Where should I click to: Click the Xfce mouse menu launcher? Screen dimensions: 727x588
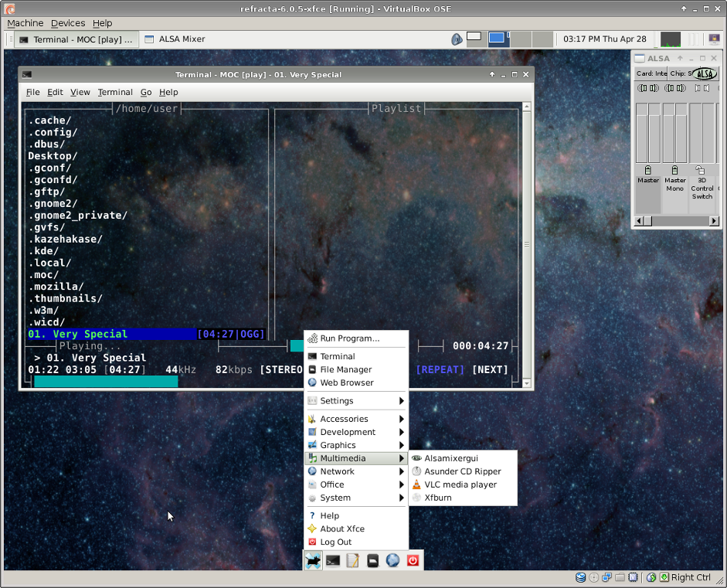point(313,561)
